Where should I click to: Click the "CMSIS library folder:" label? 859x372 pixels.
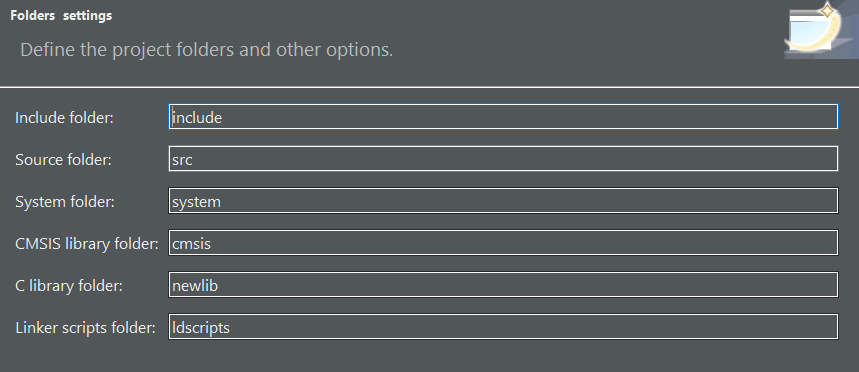tap(87, 243)
